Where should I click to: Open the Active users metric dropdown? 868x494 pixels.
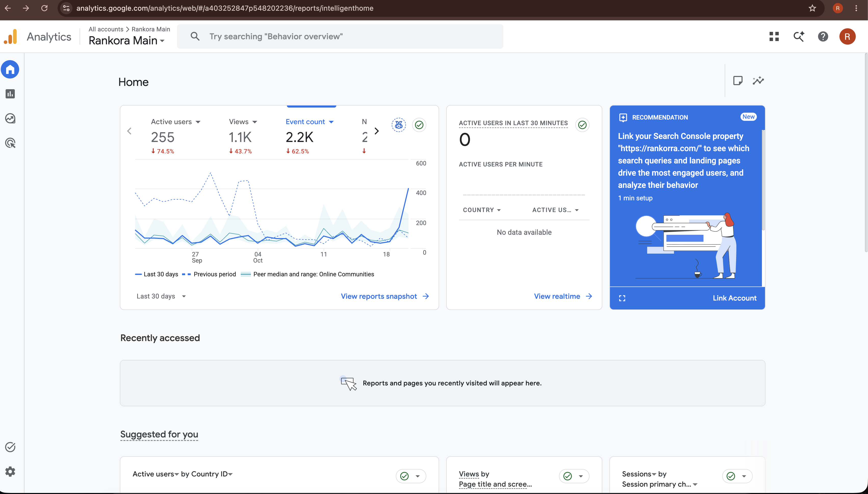coord(175,122)
